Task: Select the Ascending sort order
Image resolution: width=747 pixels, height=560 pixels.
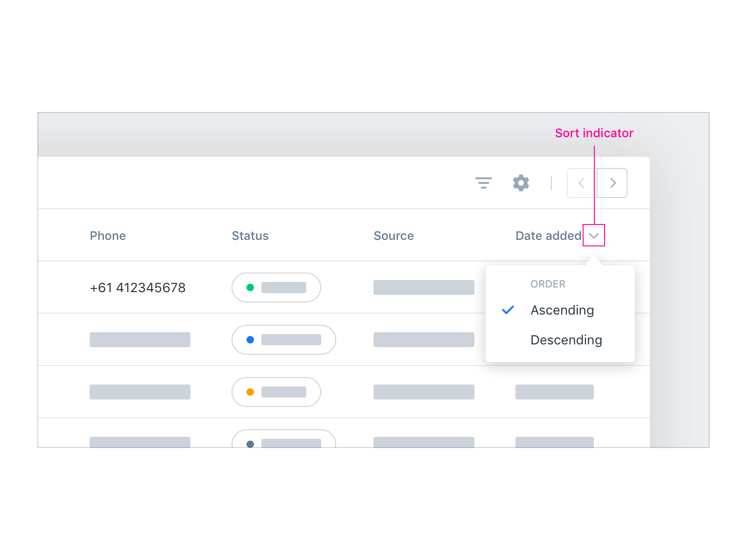Action: (x=562, y=310)
